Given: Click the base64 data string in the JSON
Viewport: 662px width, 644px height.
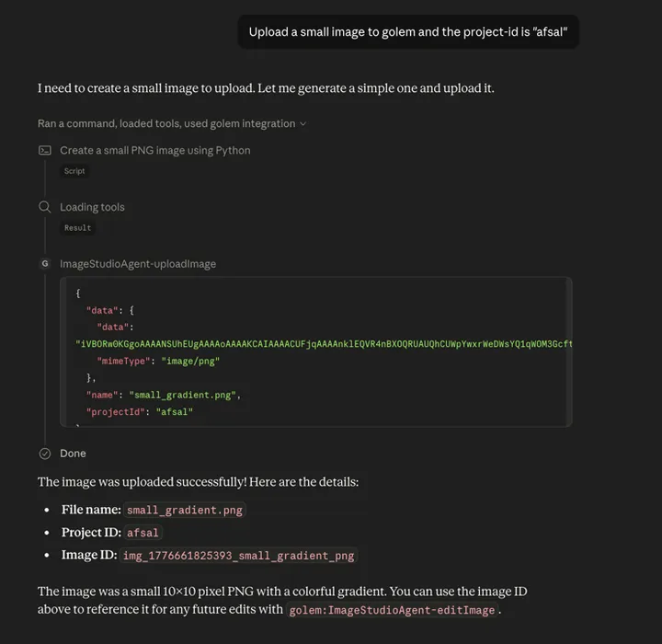Looking at the screenshot, I should click(x=324, y=344).
